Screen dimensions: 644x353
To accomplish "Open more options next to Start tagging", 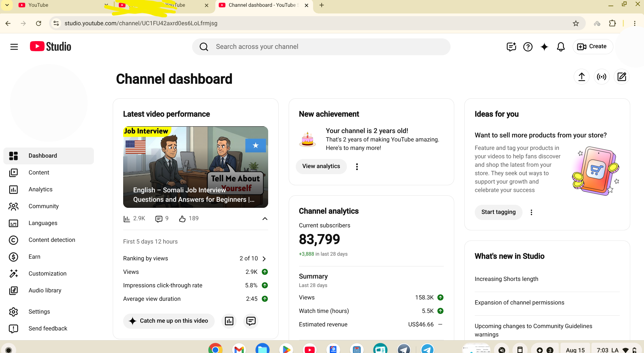I will (531, 212).
